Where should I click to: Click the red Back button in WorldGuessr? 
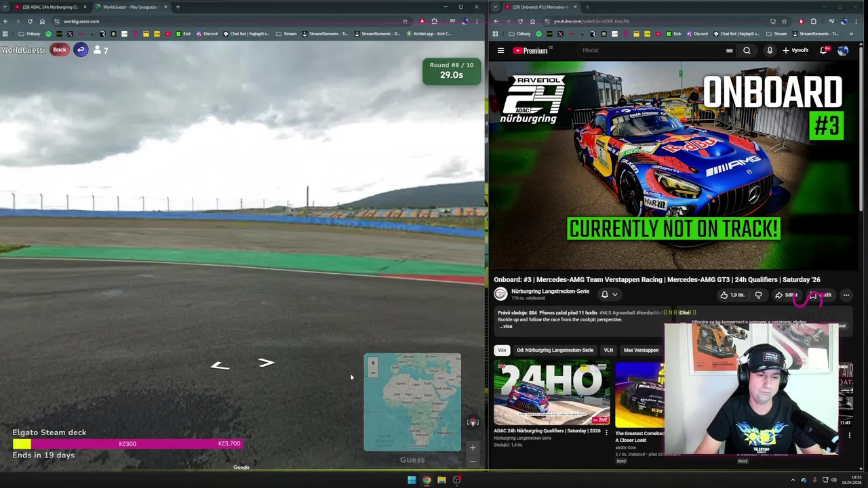(60, 49)
